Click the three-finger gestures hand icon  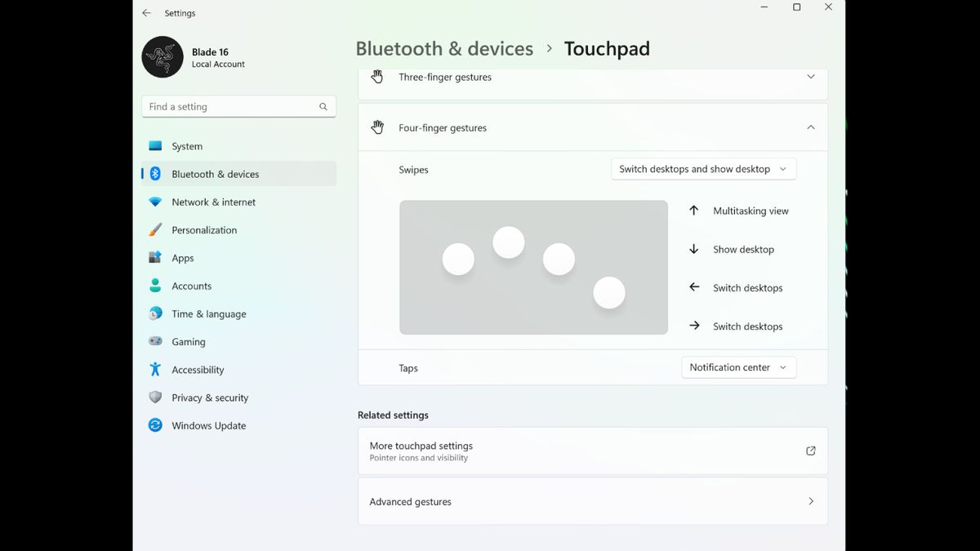377,76
